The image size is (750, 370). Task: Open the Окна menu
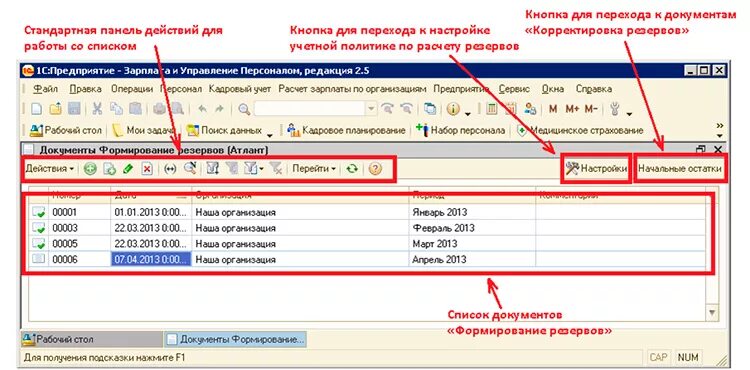(553, 89)
